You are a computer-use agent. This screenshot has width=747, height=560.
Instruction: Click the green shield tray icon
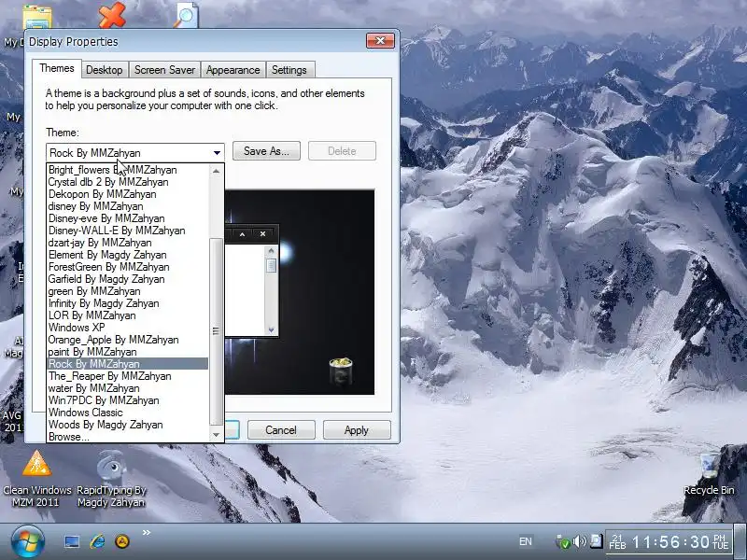pyautogui.click(x=563, y=542)
